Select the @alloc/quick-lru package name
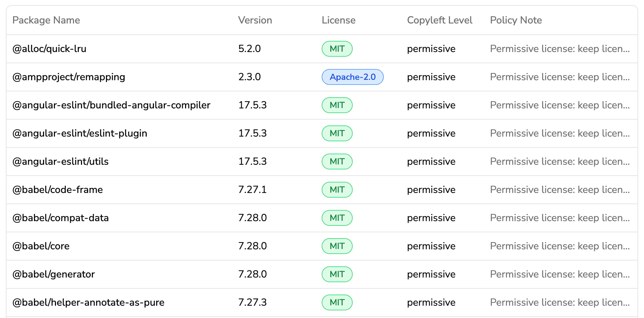 [x=49, y=49]
